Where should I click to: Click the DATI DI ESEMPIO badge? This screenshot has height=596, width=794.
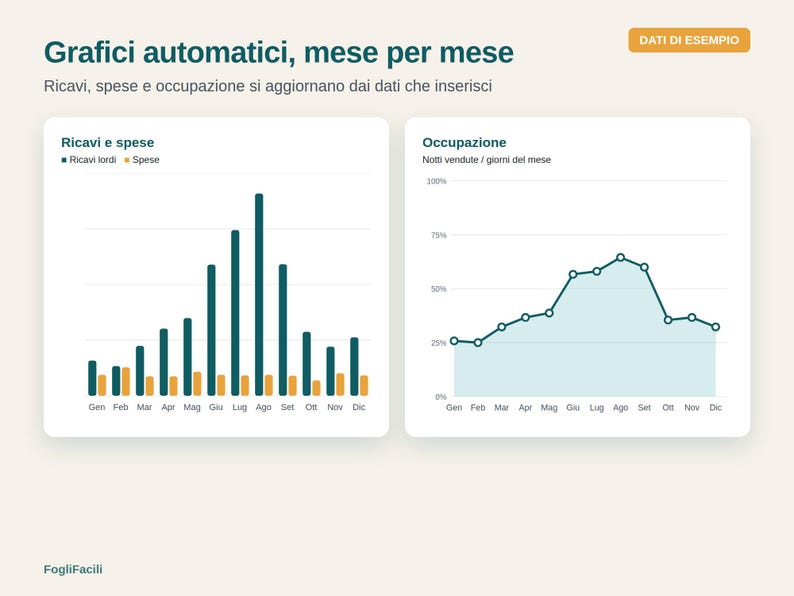click(689, 40)
